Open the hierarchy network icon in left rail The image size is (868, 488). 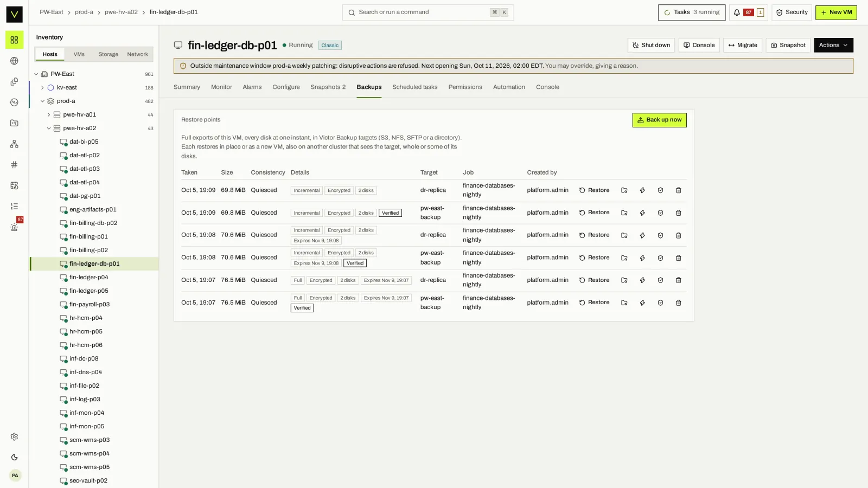click(x=14, y=144)
